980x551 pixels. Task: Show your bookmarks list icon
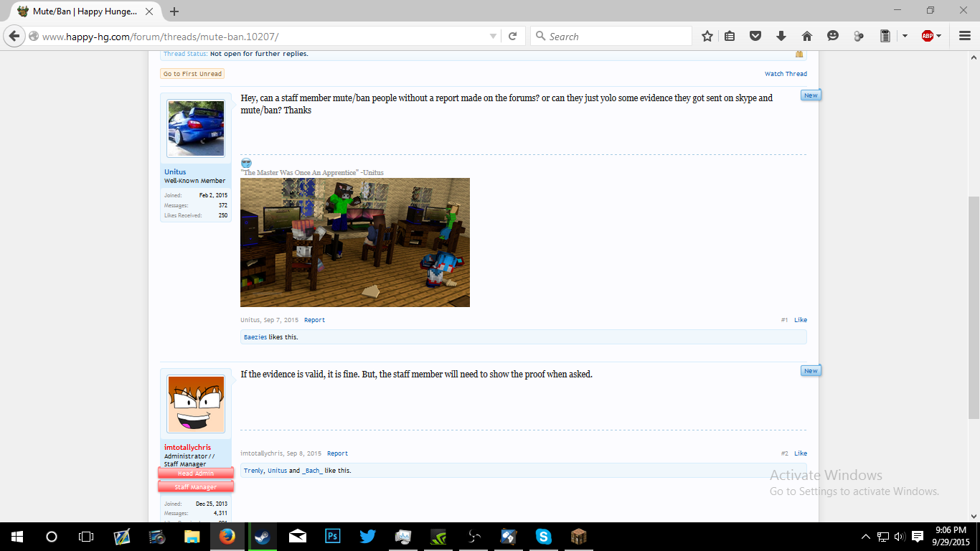(x=730, y=36)
